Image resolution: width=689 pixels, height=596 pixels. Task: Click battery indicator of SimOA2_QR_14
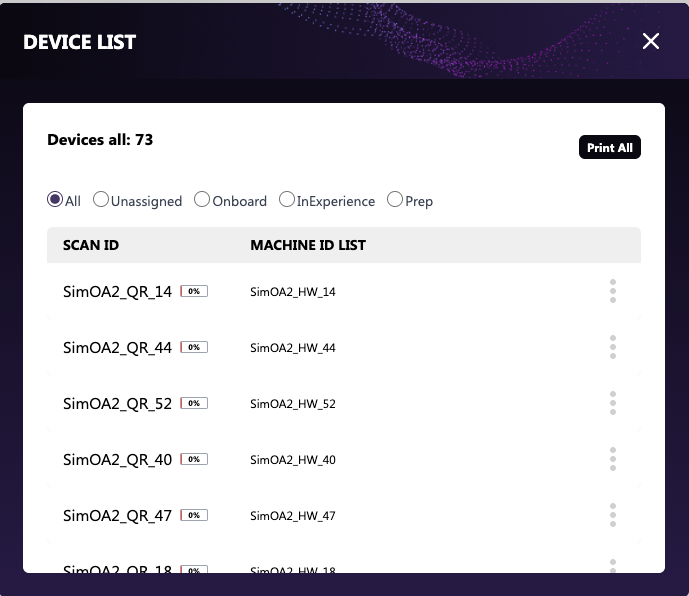click(x=194, y=292)
